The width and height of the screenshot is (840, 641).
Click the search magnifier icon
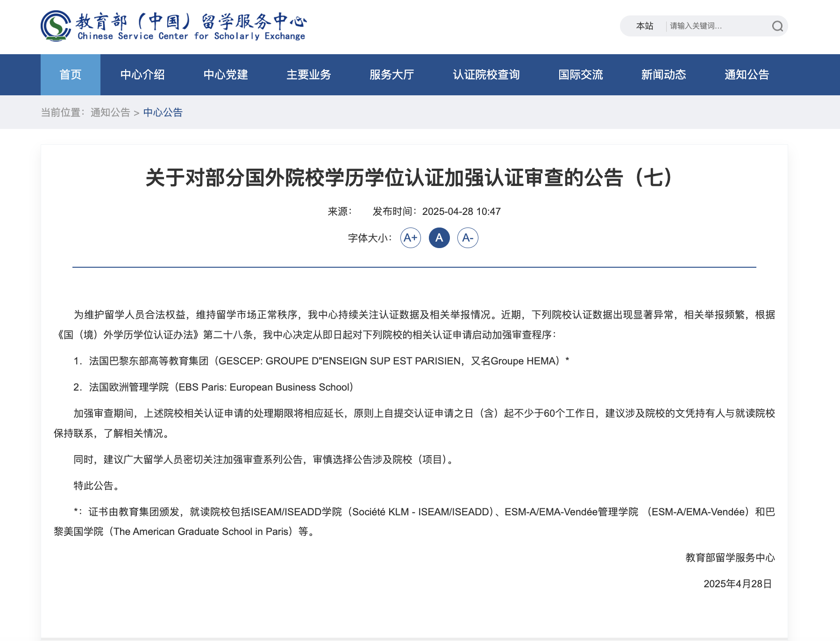(x=777, y=26)
